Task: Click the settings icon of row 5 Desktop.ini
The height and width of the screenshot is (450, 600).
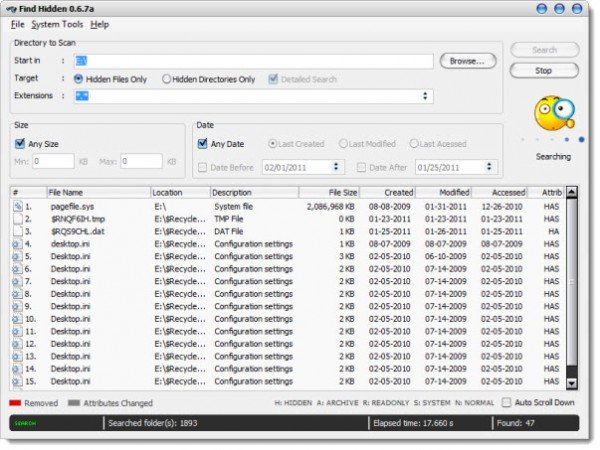Action: tap(17, 256)
